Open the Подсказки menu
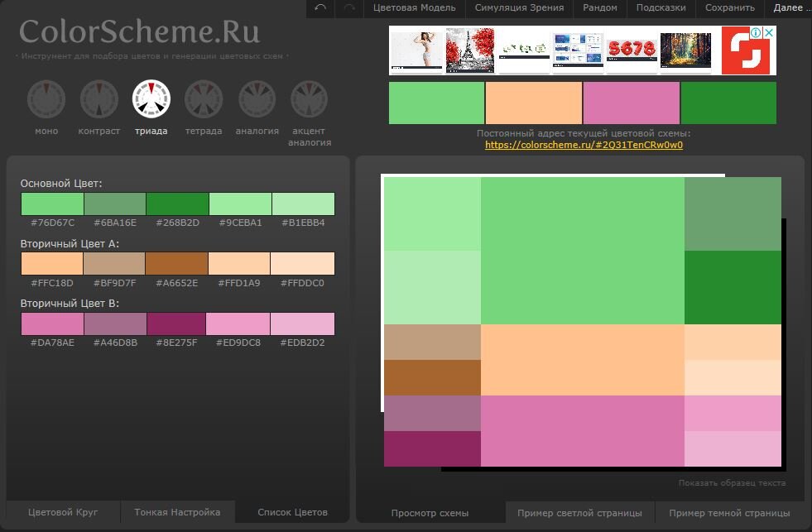 [661, 7]
